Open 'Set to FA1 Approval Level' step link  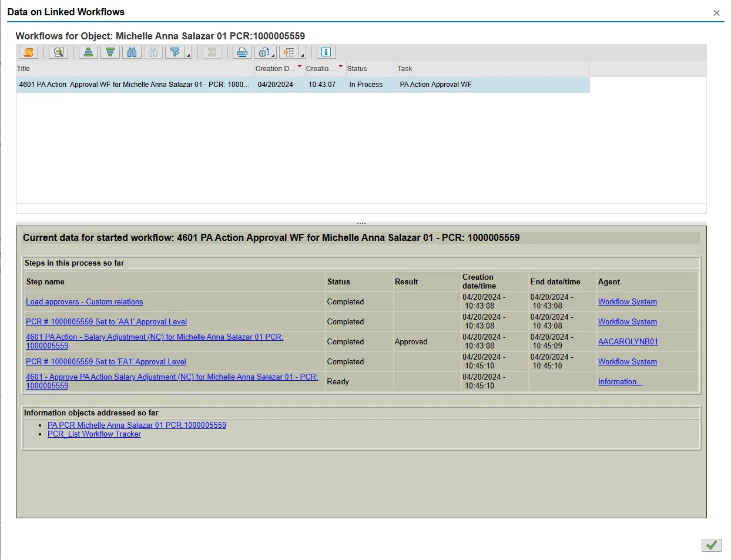click(x=106, y=362)
